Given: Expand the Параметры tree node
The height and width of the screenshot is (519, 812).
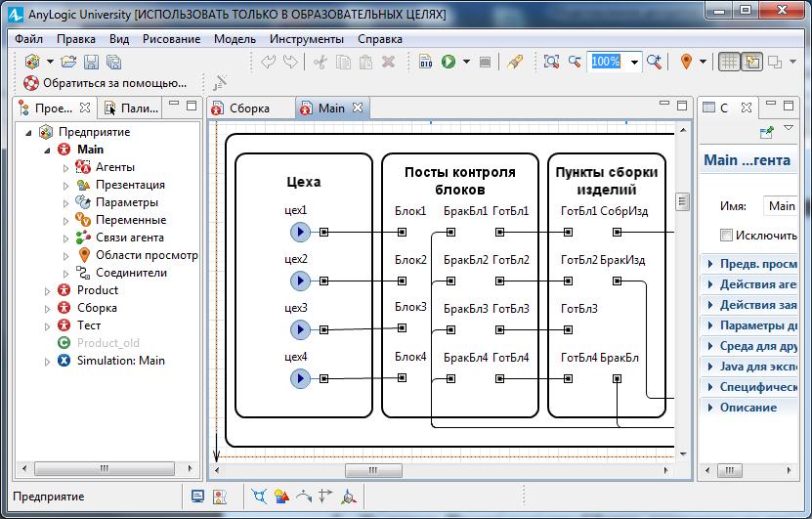Looking at the screenshot, I should point(65,203).
